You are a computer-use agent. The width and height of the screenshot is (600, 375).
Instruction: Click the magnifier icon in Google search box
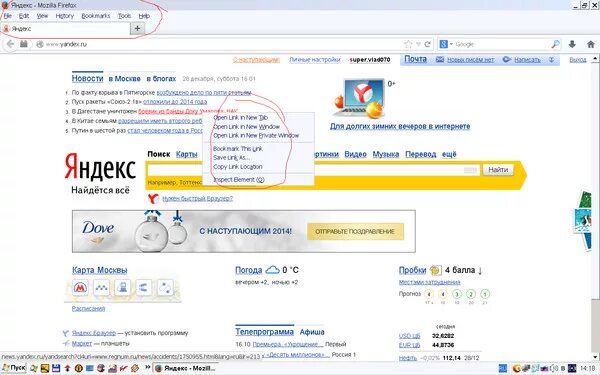point(555,44)
